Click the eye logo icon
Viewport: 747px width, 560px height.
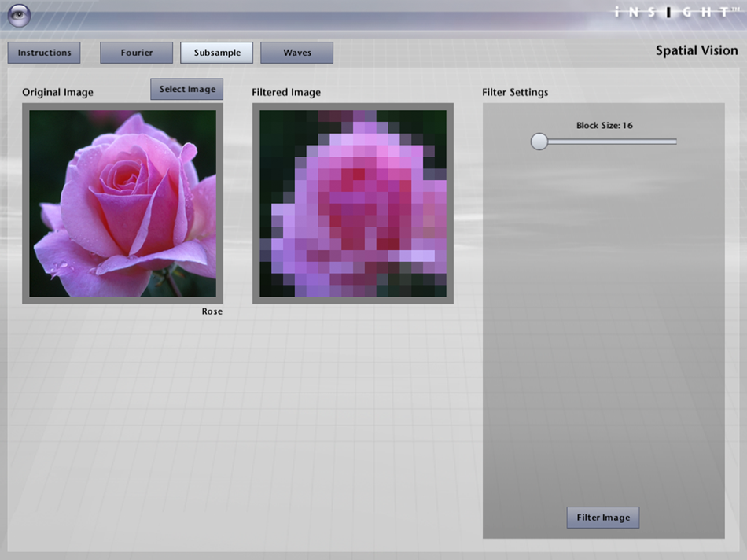tap(19, 15)
